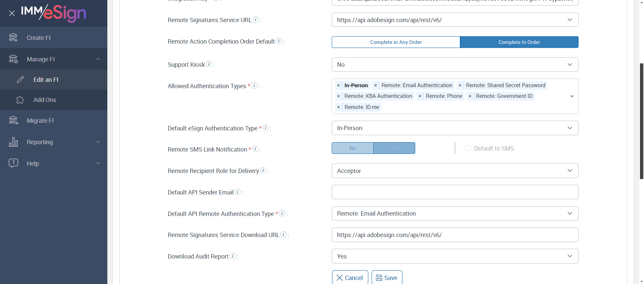The image size is (644, 284).
Task: Click the Save button
Action: click(387, 278)
